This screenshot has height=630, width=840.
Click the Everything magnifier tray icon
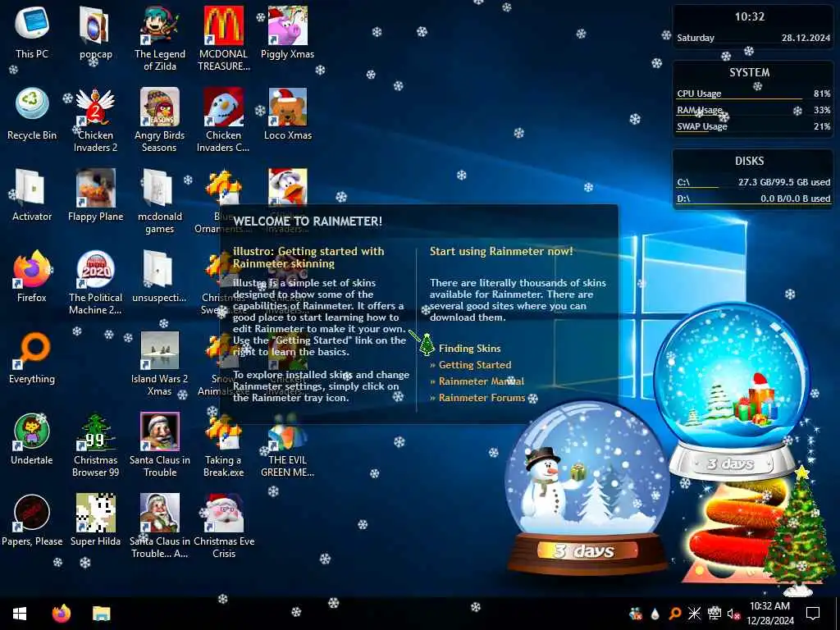(x=675, y=614)
